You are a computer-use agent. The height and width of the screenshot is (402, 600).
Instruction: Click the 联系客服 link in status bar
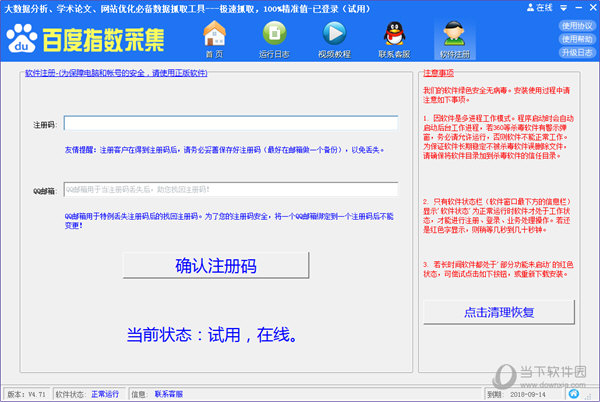169,394
